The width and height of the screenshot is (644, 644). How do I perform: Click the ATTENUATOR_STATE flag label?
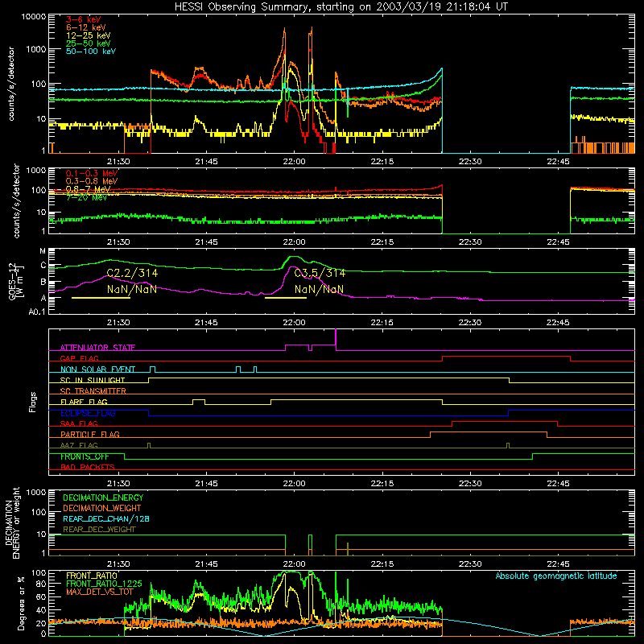click(x=97, y=348)
